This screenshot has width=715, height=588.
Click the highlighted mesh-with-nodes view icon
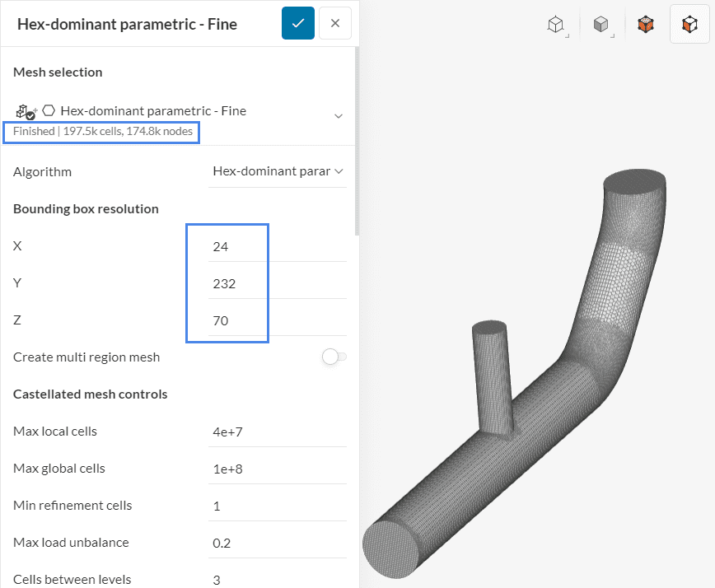pos(689,24)
